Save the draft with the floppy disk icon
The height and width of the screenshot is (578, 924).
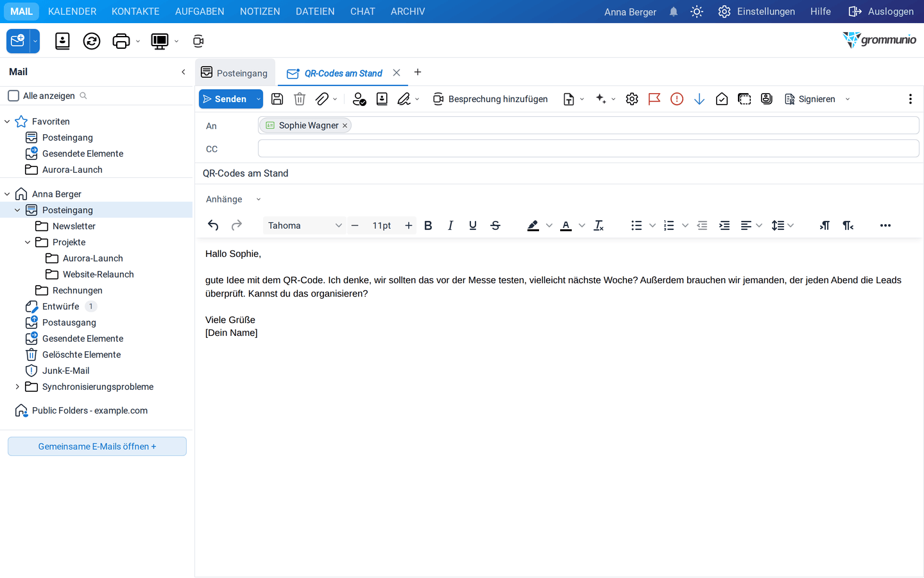coord(277,99)
